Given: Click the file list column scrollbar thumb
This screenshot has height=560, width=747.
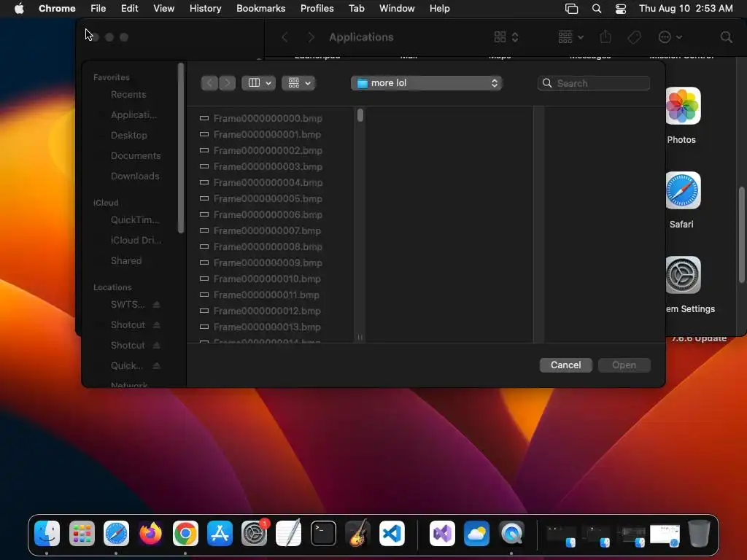Looking at the screenshot, I should click(360, 115).
